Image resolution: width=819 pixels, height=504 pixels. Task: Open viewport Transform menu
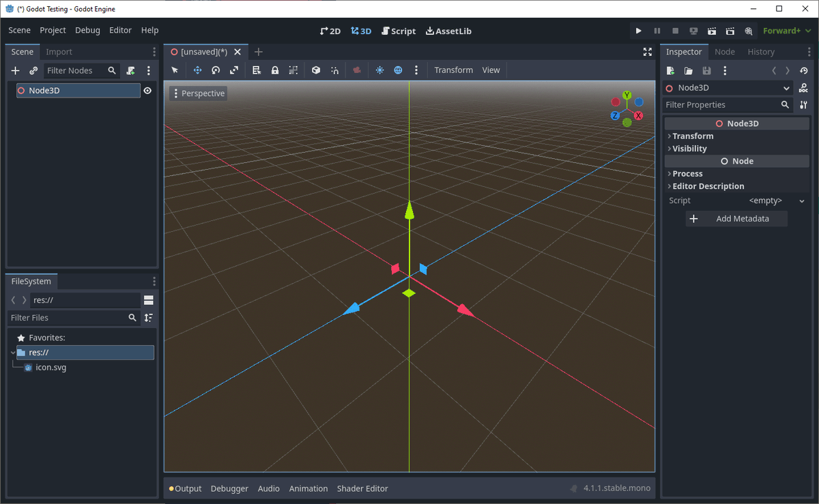click(x=453, y=70)
